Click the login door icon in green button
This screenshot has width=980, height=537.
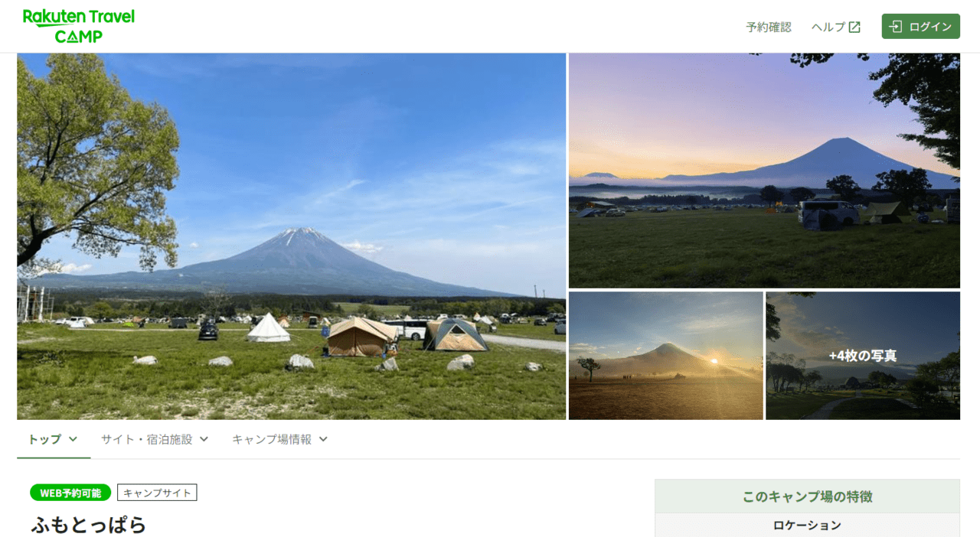tap(896, 27)
